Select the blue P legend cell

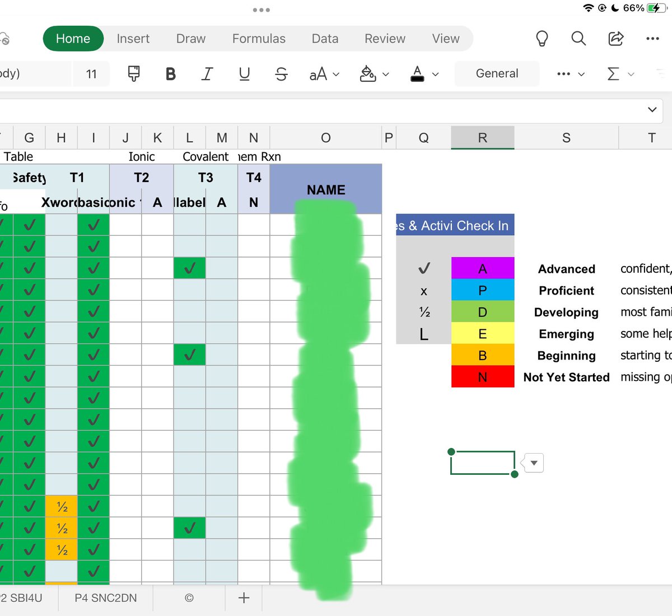483,290
